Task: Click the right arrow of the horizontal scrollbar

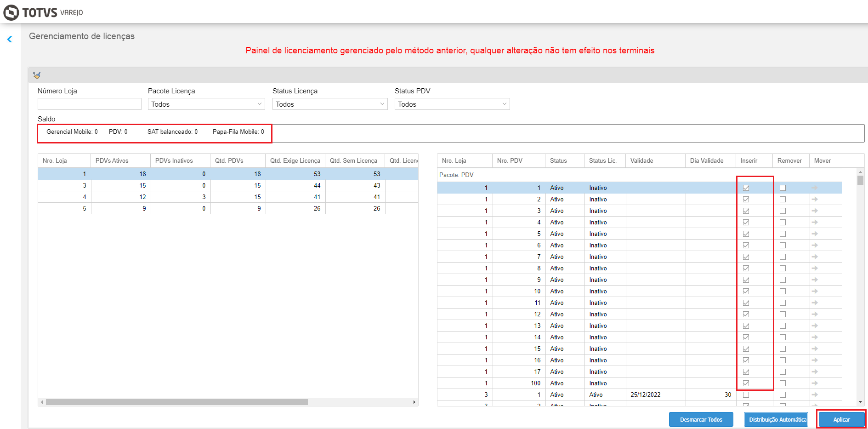Action: (414, 402)
